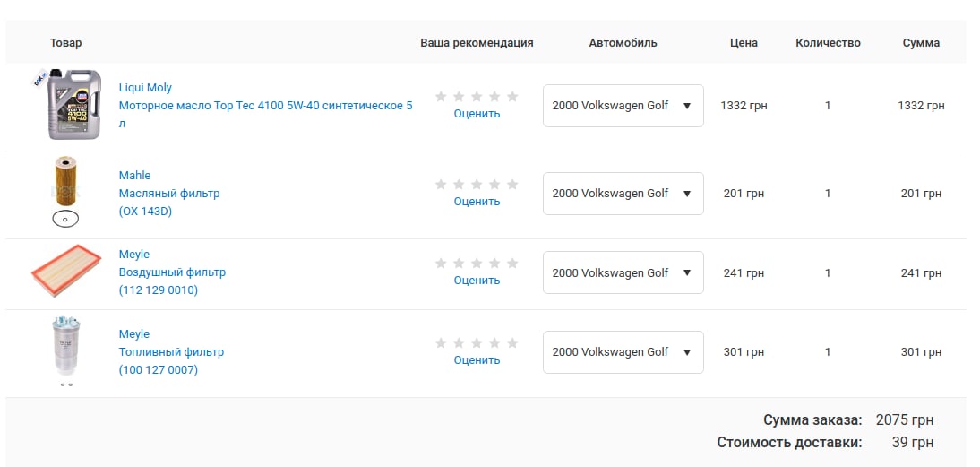The image size is (980, 467).
Task: Open car dropdown in Топливный фильтр row
Action: point(623,352)
